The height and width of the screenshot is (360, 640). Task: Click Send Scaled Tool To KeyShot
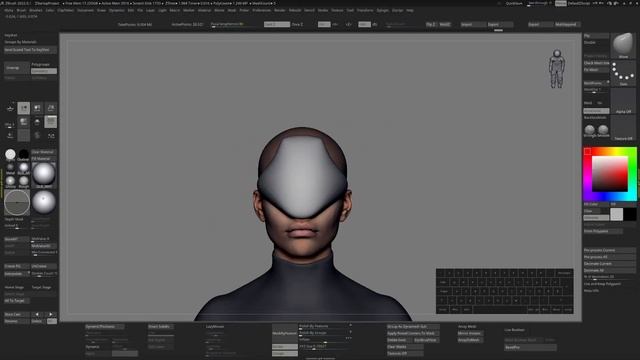point(30,50)
